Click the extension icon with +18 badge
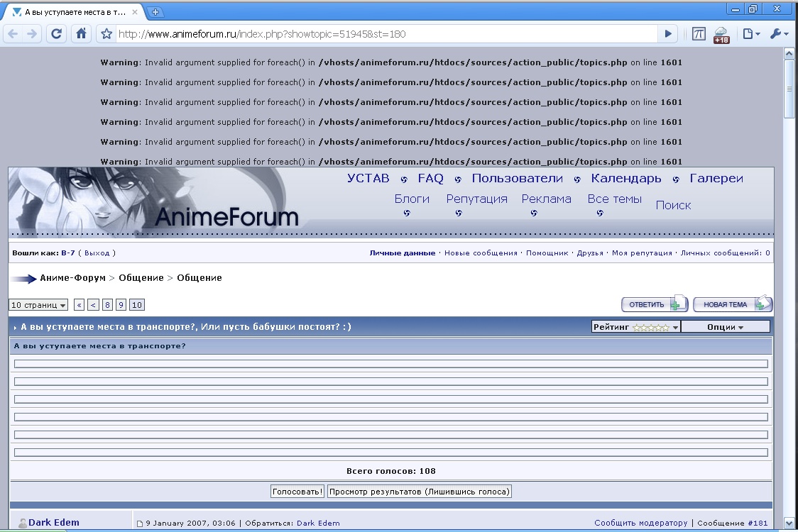798x532 pixels. pyautogui.click(x=721, y=34)
